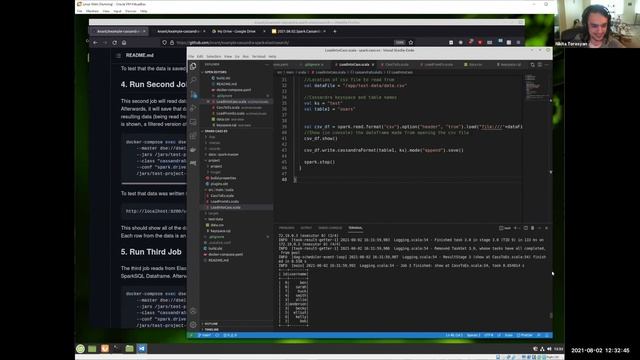Reload the page in Firefox

(115, 42)
